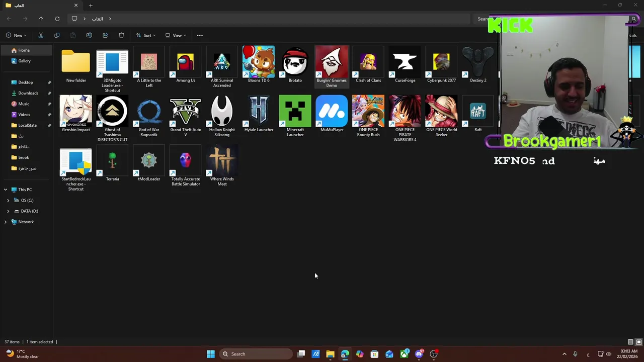Select StartBedrockLauncher.exe shortcut
This screenshot has width=644, height=362.
click(76, 168)
